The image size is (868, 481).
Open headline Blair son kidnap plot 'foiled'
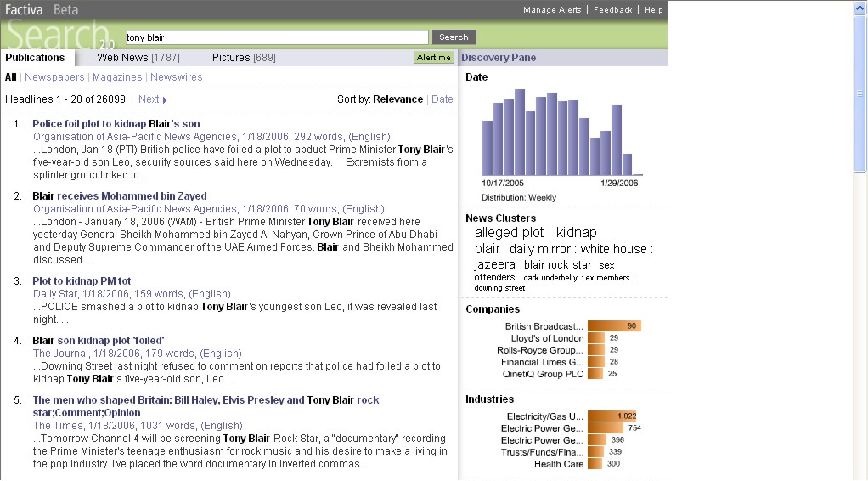tap(99, 341)
